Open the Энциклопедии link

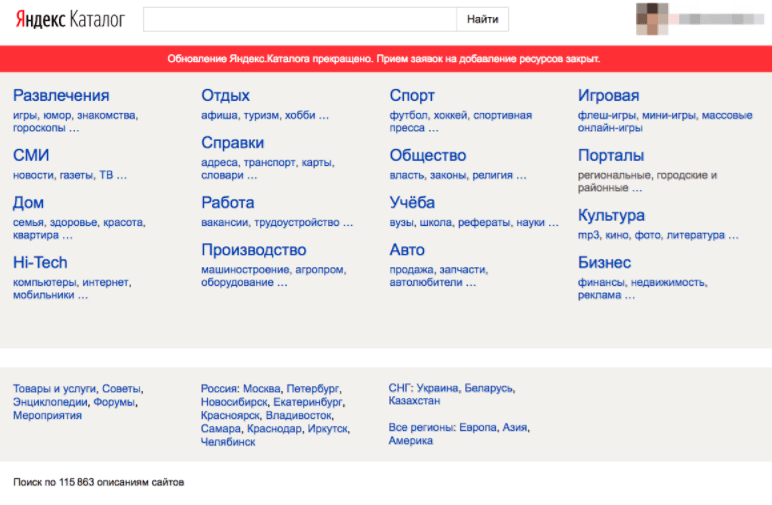tap(50, 402)
